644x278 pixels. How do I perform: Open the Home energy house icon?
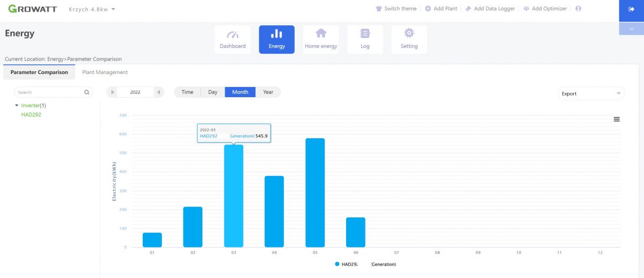click(321, 33)
